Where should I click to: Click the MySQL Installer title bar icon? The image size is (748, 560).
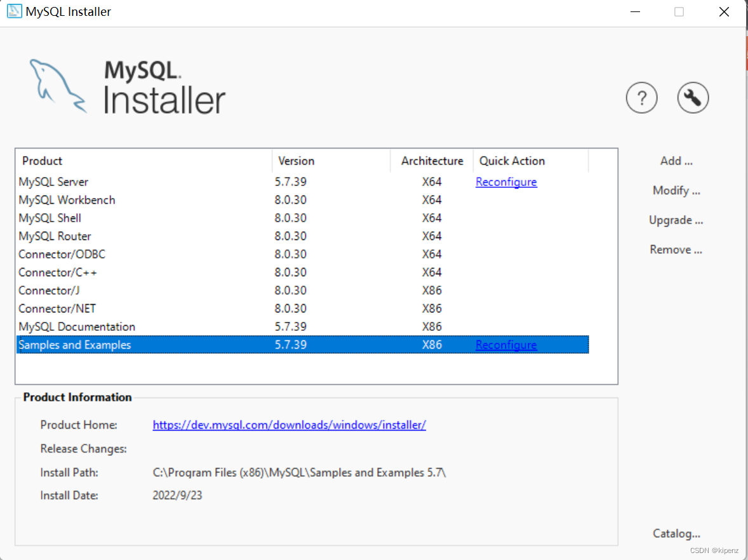[x=14, y=11]
